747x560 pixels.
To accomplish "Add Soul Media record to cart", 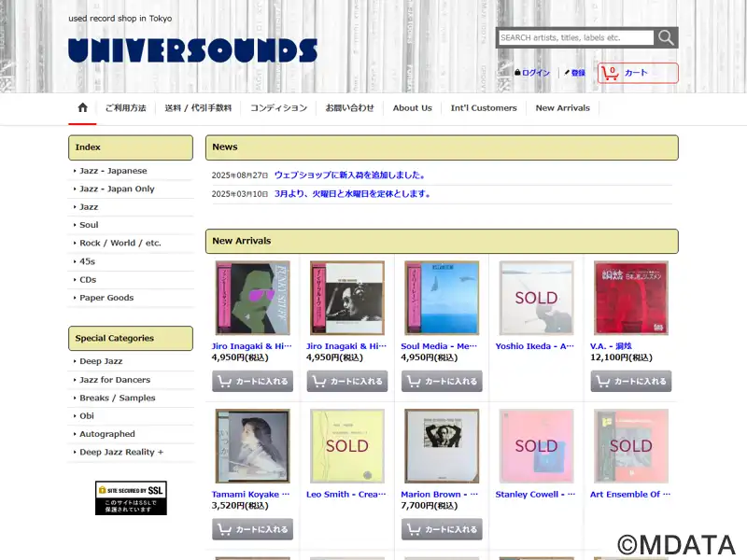I will (442, 382).
